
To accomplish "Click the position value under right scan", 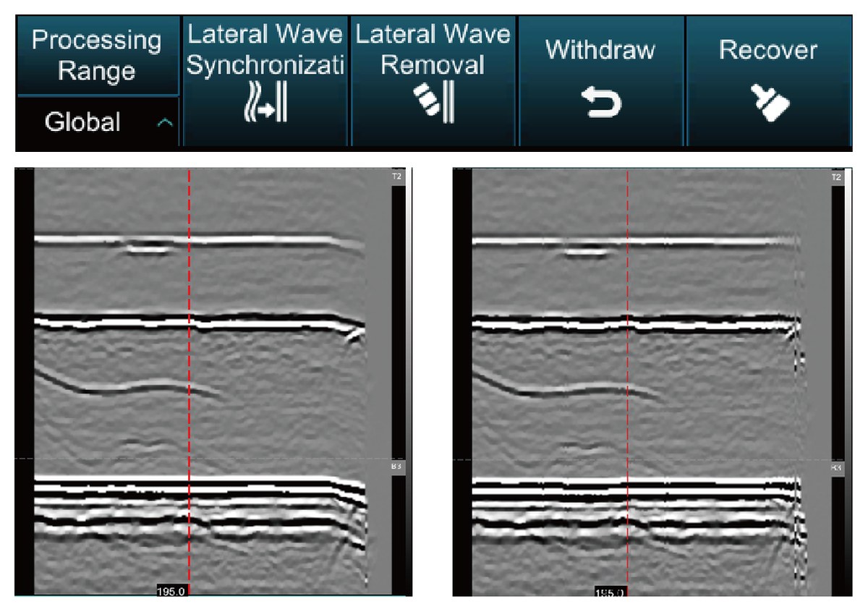I will pos(610,591).
